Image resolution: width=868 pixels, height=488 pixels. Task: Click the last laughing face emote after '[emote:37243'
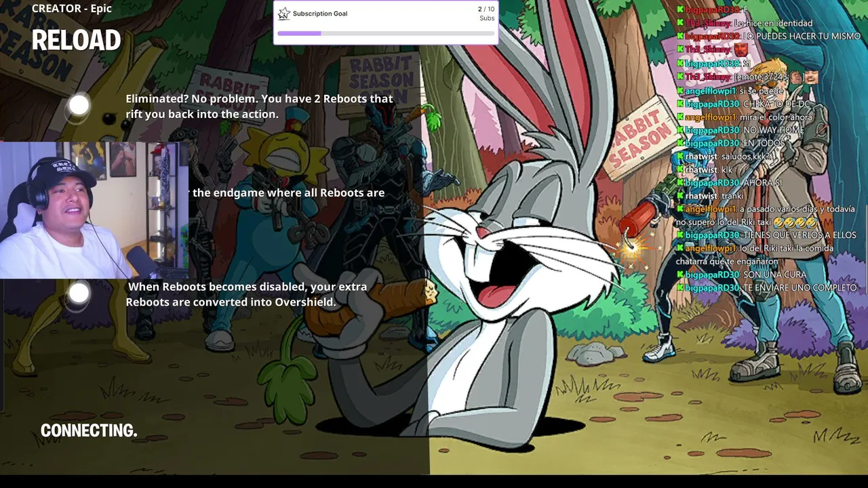(810, 77)
